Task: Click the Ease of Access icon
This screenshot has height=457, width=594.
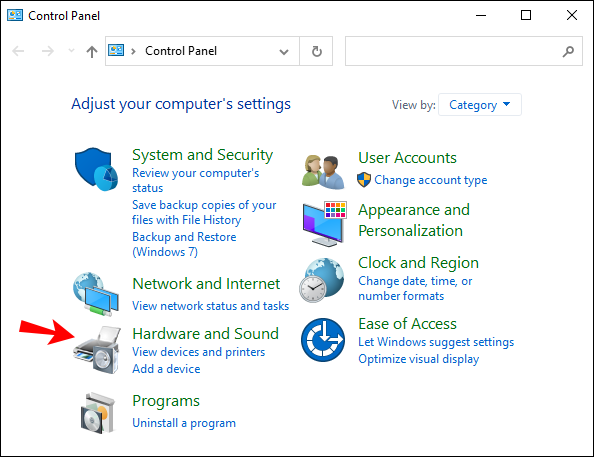Action: (x=323, y=340)
